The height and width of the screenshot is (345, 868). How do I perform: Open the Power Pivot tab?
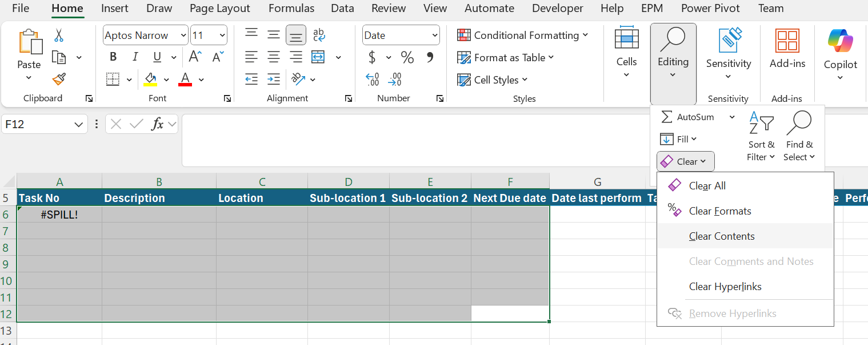click(x=710, y=8)
